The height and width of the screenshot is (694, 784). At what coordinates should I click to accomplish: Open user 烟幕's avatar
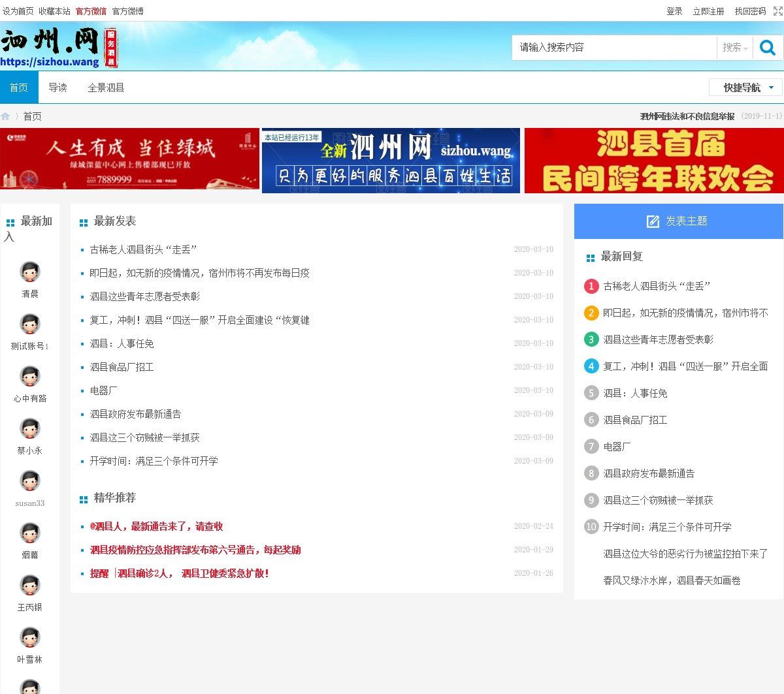pos(30,533)
